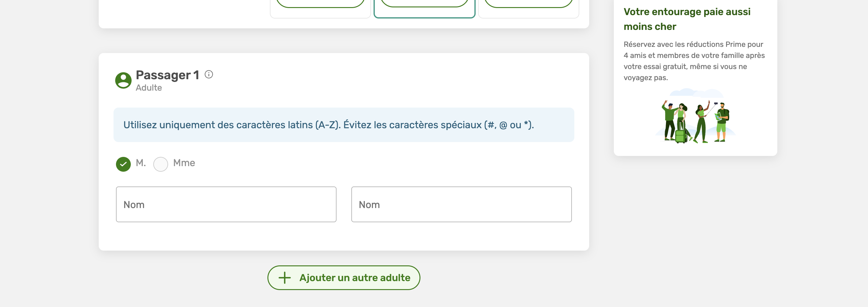The height and width of the screenshot is (307, 868).
Task: Click the right fare option button
Action: click(x=529, y=4)
